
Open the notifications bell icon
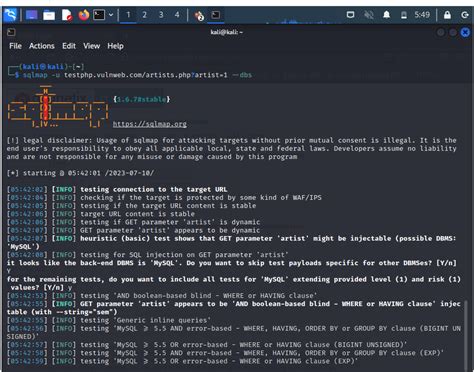coord(386,15)
